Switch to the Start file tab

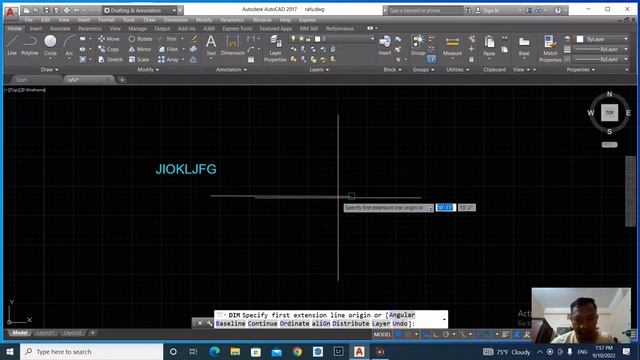click(21, 80)
